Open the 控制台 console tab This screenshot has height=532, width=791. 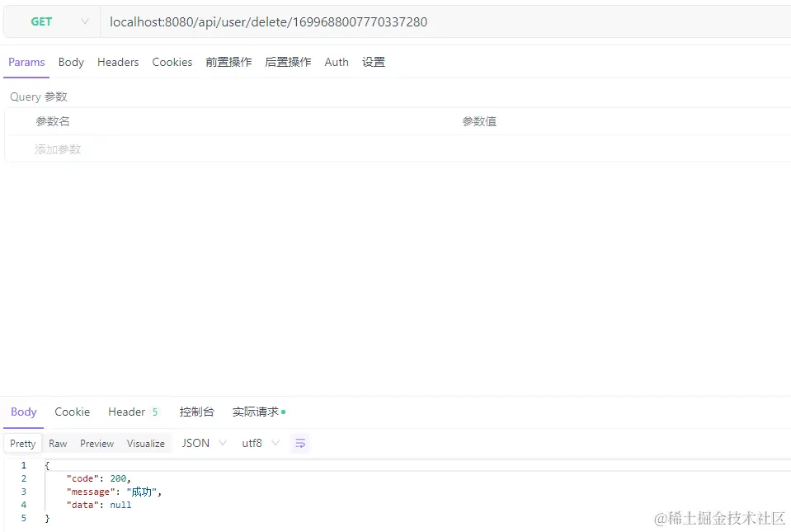tap(197, 412)
